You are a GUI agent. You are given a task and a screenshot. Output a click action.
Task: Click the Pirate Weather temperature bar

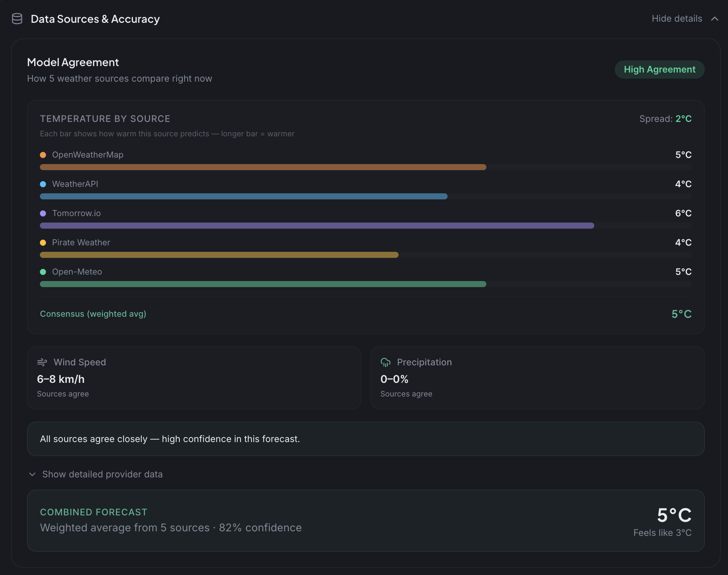pos(219,255)
